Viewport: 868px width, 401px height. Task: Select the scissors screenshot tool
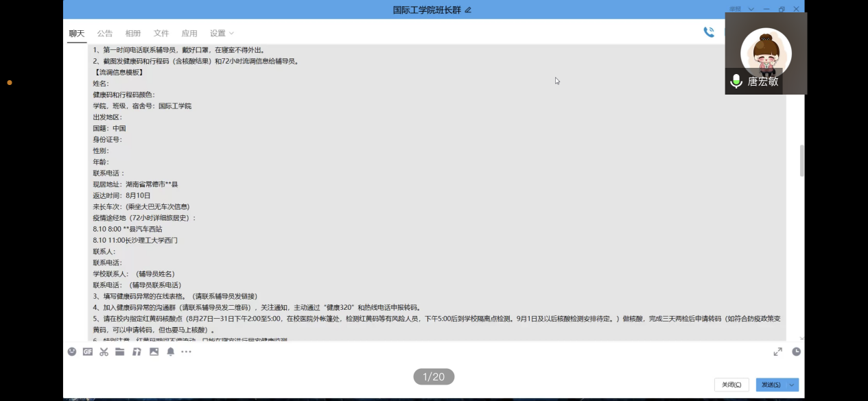[104, 352]
